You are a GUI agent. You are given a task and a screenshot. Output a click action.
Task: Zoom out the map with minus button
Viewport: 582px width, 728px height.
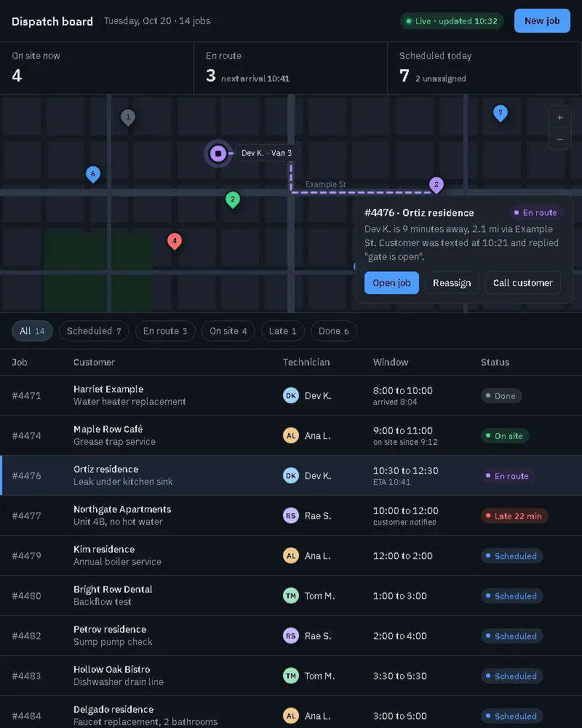click(x=560, y=139)
